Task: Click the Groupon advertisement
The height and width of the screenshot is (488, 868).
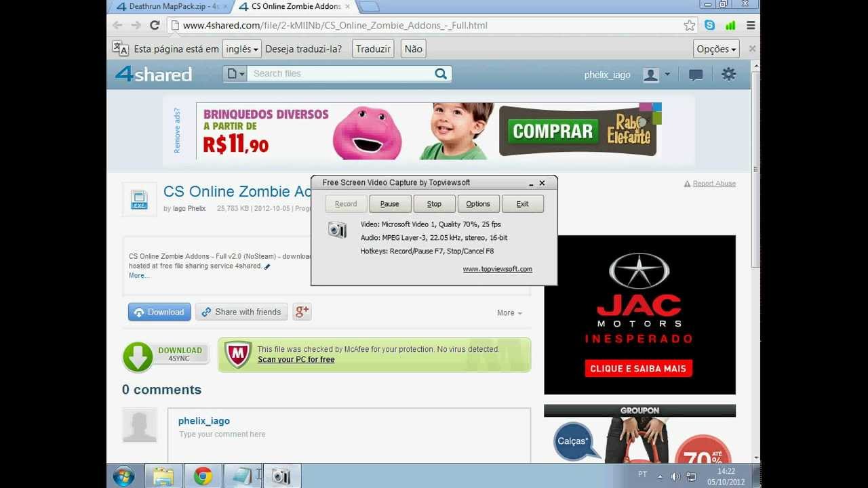Action: [639, 434]
